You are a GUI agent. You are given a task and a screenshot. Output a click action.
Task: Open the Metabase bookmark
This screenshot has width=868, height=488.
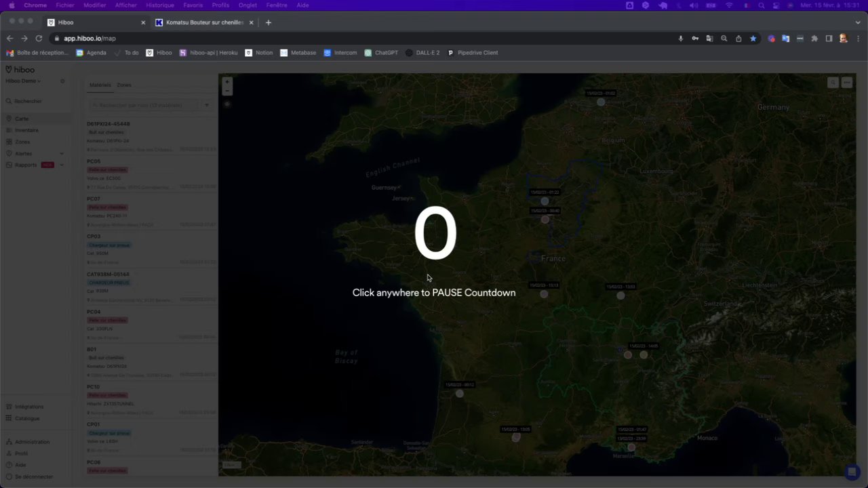298,53
